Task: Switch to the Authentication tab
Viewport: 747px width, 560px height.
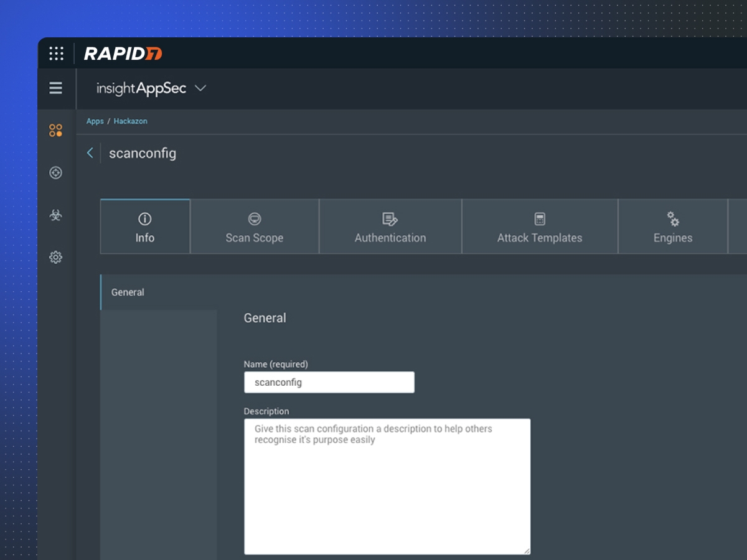Action: [390, 226]
